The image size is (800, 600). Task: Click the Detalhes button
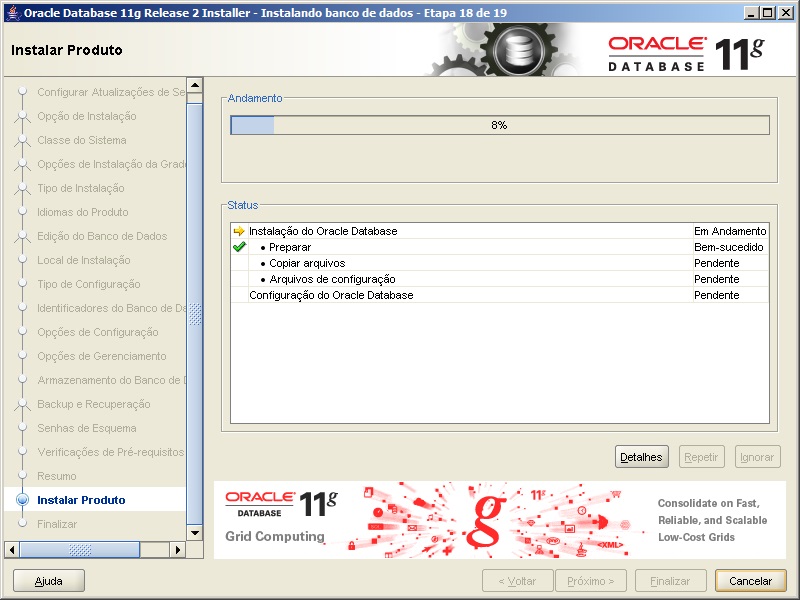tap(641, 457)
